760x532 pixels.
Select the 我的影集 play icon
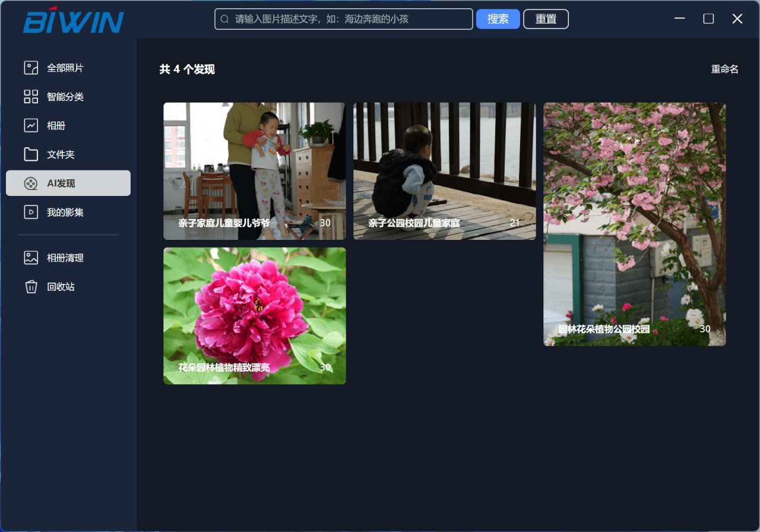tap(30, 212)
